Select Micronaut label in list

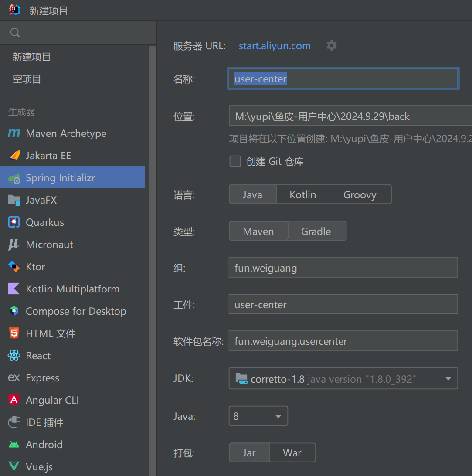point(50,245)
